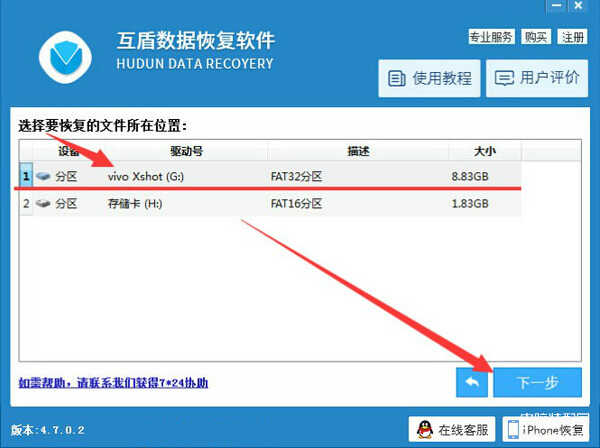This screenshot has width=600, height=448.
Task: Click the phone icon beside iPhone恢复
Action: click(513, 430)
